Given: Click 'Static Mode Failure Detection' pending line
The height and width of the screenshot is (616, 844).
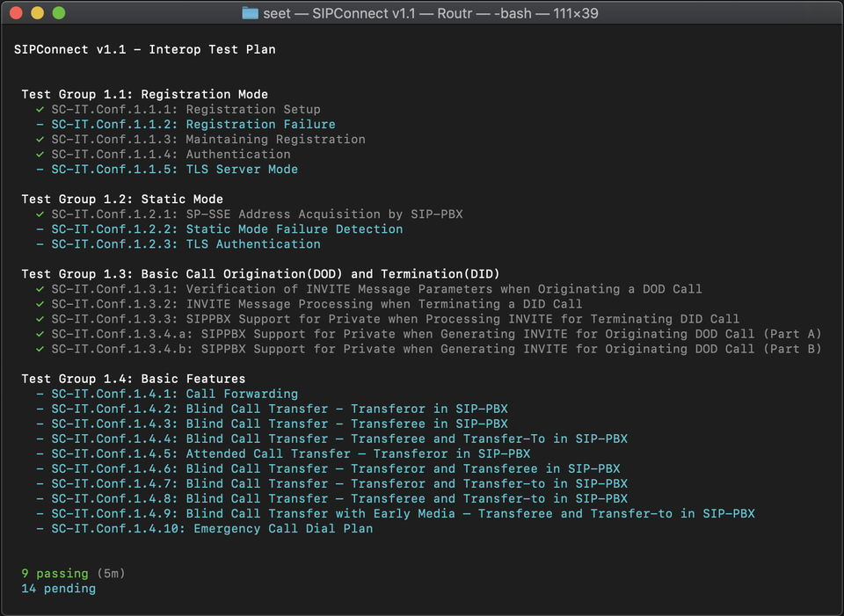Looking at the screenshot, I should click(227, 229).
